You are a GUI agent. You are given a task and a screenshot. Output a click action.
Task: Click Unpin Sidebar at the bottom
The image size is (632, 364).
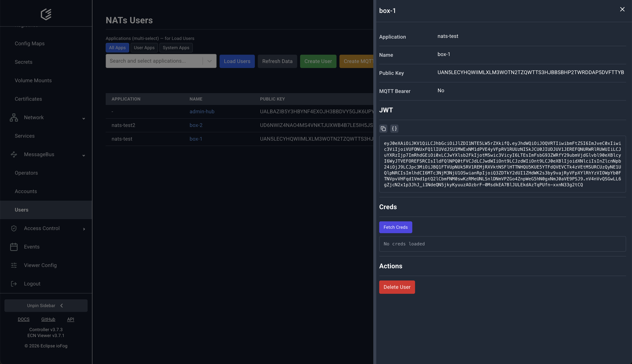pyautogui.click(x=46, y=305)
